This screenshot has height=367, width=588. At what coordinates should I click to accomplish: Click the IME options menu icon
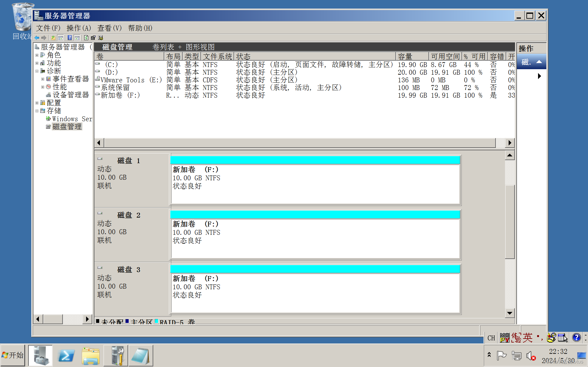(x=563, y=337)
